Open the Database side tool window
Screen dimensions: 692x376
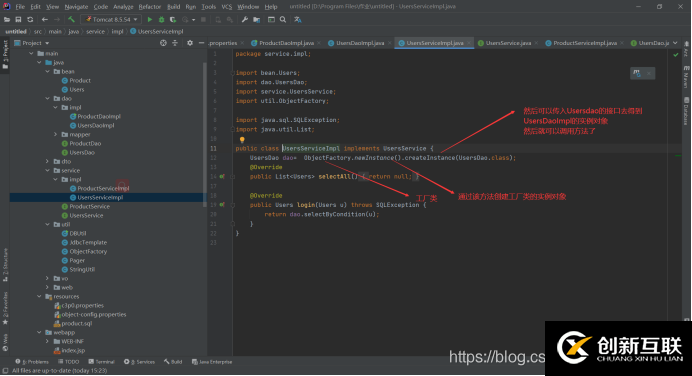pos(686,111)
